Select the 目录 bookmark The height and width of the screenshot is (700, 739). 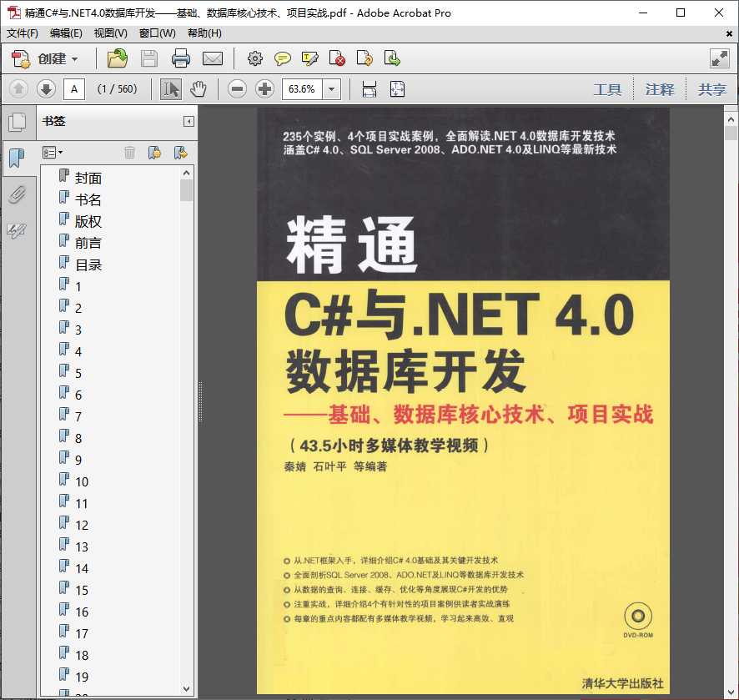coord(90,264)
